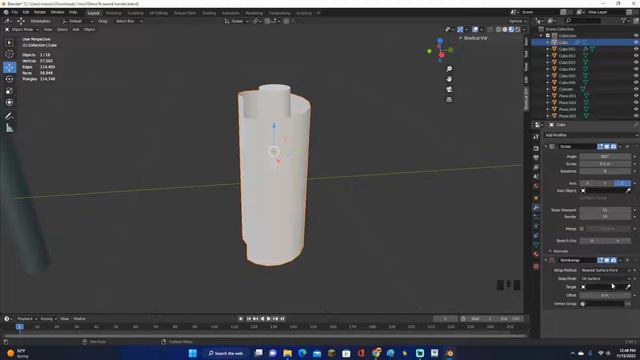The image size is (640, 360).
Task: Activate the Move tool
Action: tap(9, 67)
